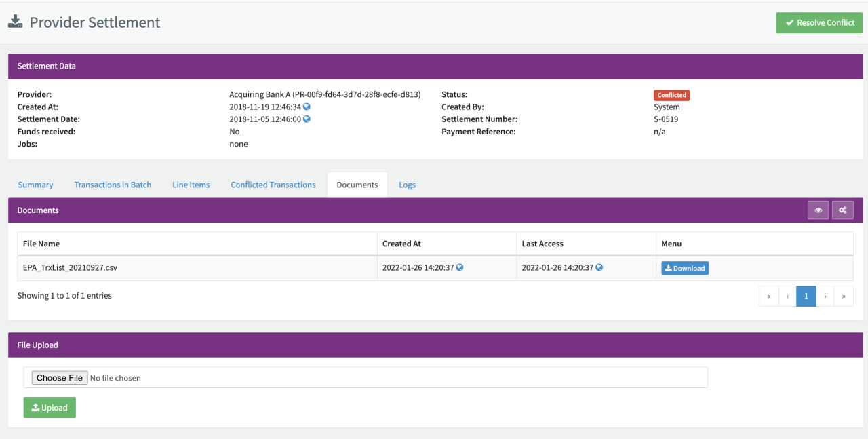Open the Transactions in Batch tab
The image size is (868, 439).
tap(113, 185)
